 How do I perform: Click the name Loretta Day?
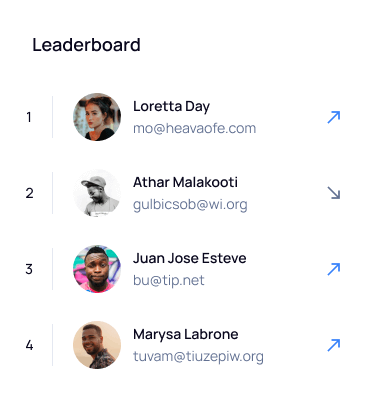tap(171, 107)
